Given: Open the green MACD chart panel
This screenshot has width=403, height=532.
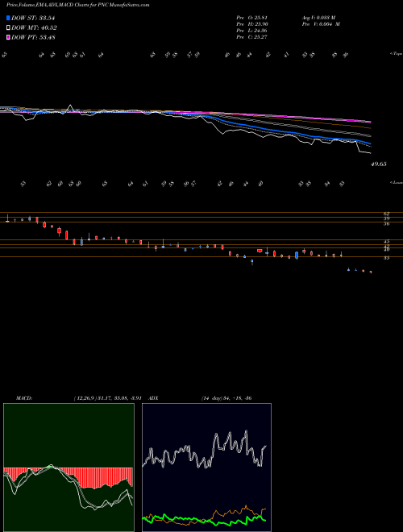Looking at the screenshot, I should pos(69,468).
